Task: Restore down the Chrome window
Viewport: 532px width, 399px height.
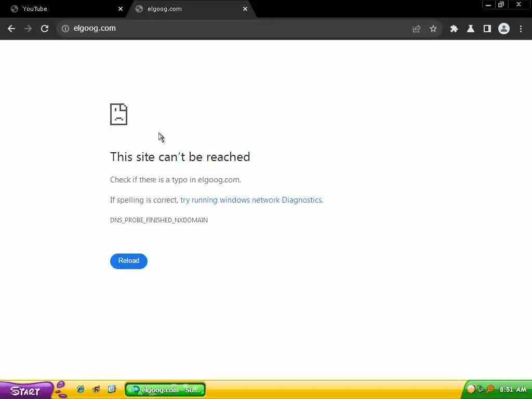Action: coord(501,5)
